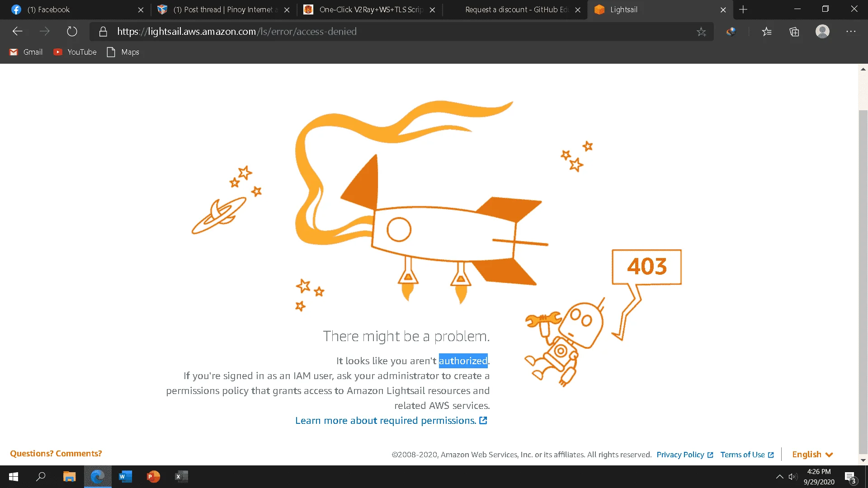
Task: Go back using the browser back arrow
Action: [17, 32]
